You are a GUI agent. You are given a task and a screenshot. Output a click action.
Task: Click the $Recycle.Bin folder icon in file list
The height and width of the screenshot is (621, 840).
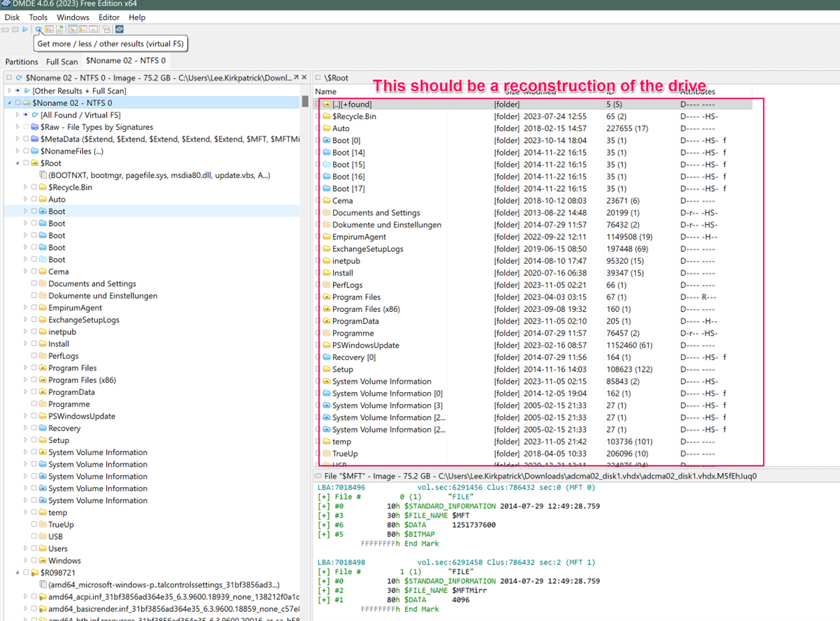326,117
